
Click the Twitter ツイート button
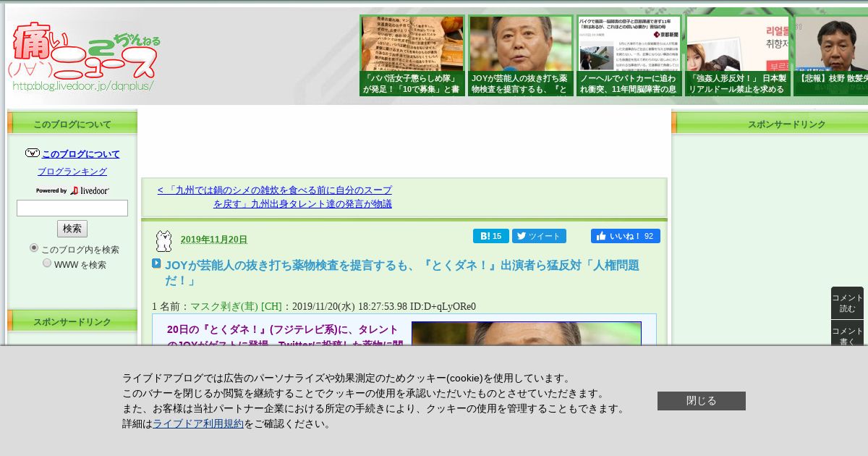[x=539, y=236]
